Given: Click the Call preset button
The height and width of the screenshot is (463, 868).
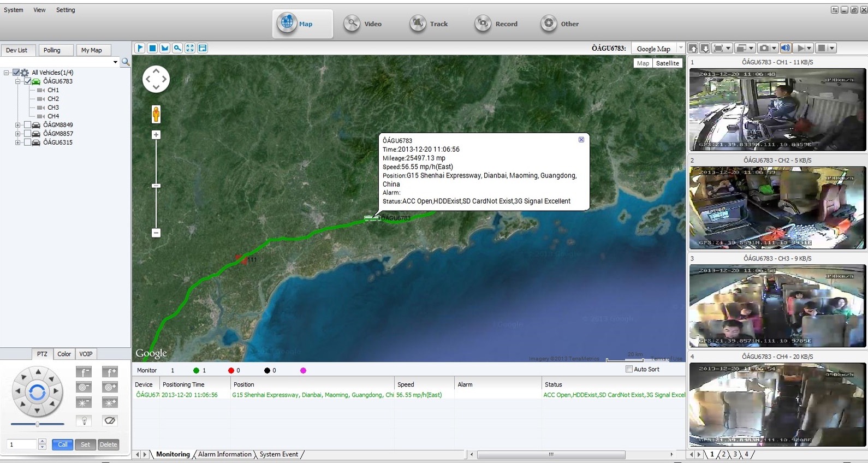Looking at the screenshot, I should point(62,444).
